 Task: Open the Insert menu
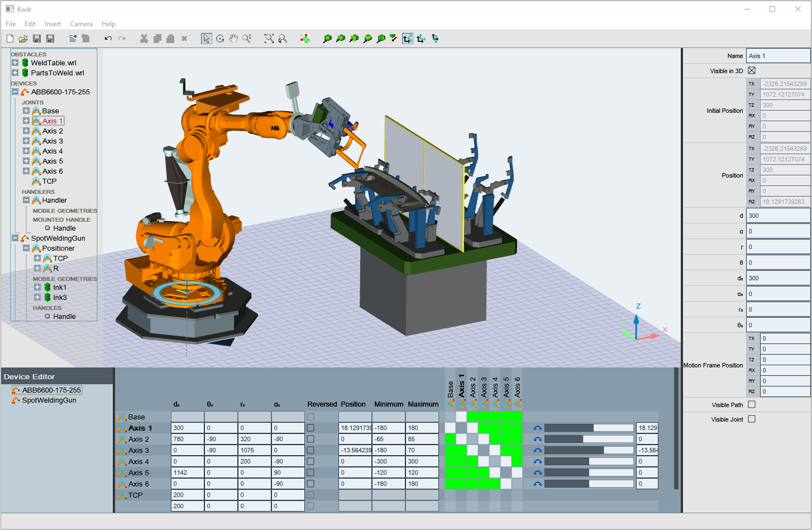pyautogui.click(x=52, y=23)
